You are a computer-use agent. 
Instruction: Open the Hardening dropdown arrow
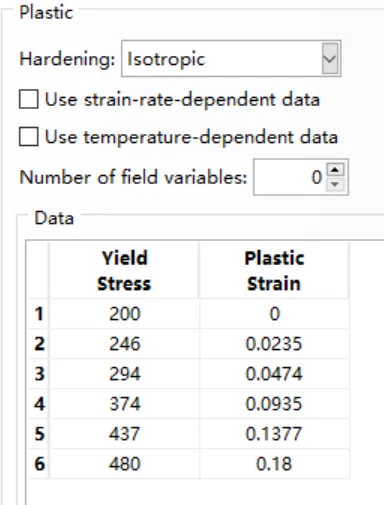tap(330, 59)
